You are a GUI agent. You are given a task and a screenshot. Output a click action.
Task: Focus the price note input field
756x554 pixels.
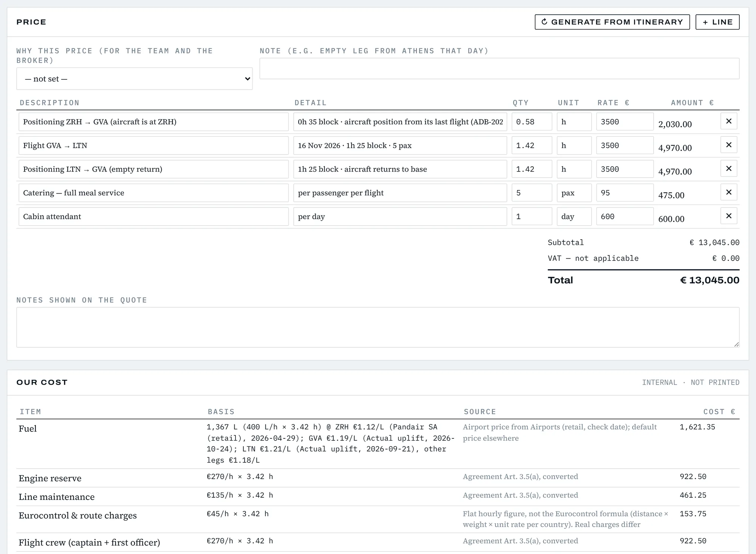tap(499, 68)
